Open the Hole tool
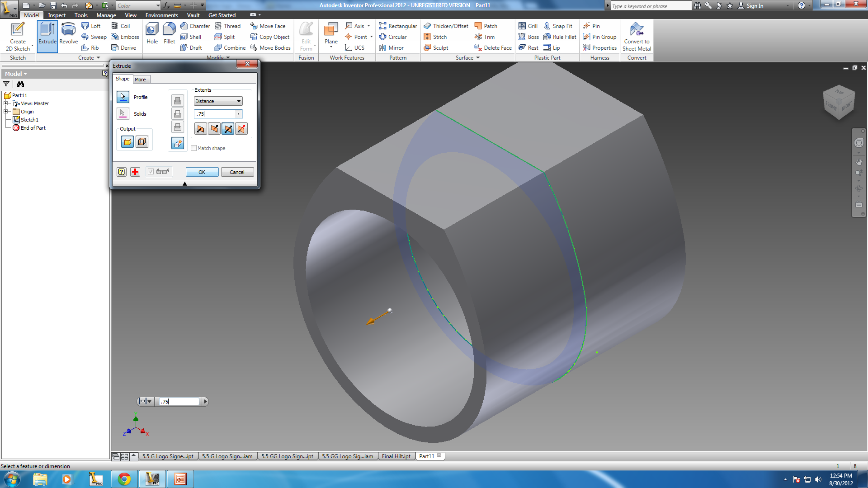The image size is (868, 488). [152, 34]
